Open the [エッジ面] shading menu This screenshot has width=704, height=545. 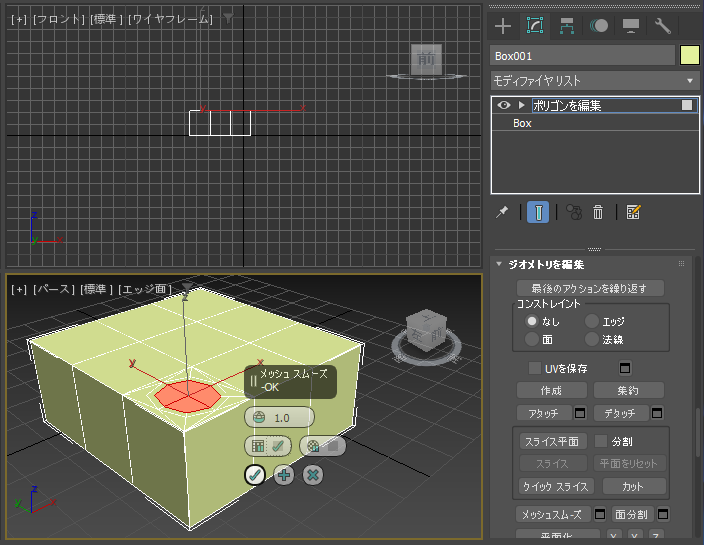145,290
